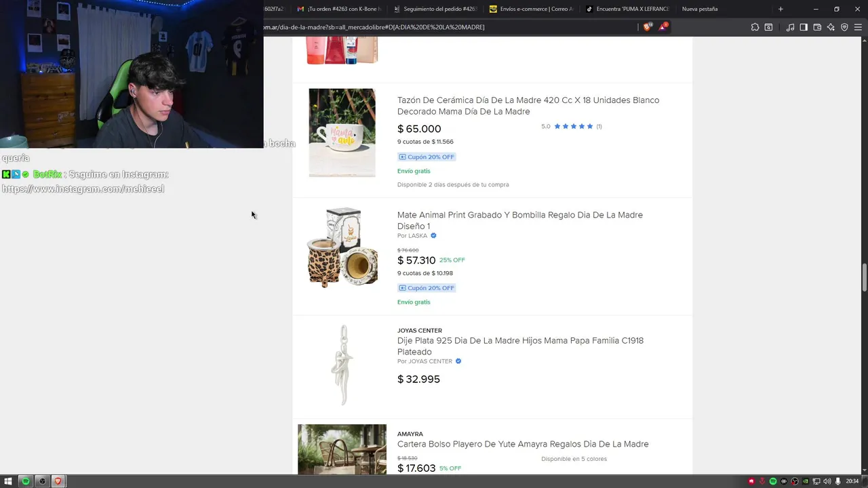
Task: Switch to 'Seguimiento del pedido' tab
Action: tap(435, 9)
